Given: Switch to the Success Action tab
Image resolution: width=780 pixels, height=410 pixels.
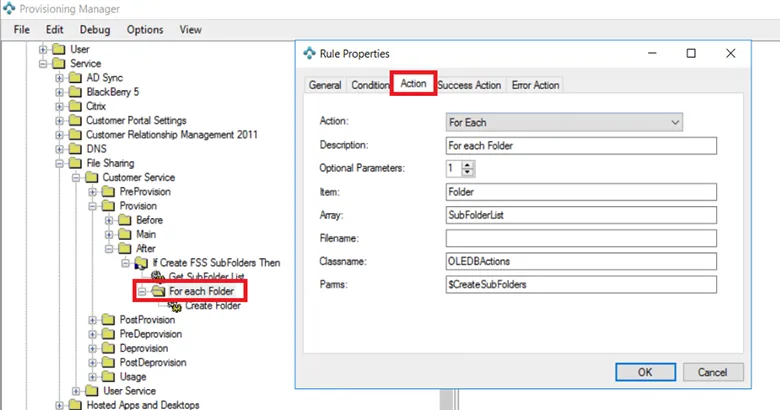Looking at the screenshot, I should [x=469, y=85].
